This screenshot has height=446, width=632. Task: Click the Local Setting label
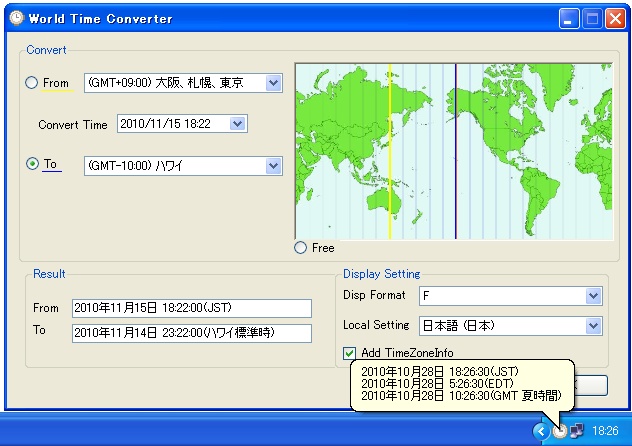point(376,325)
